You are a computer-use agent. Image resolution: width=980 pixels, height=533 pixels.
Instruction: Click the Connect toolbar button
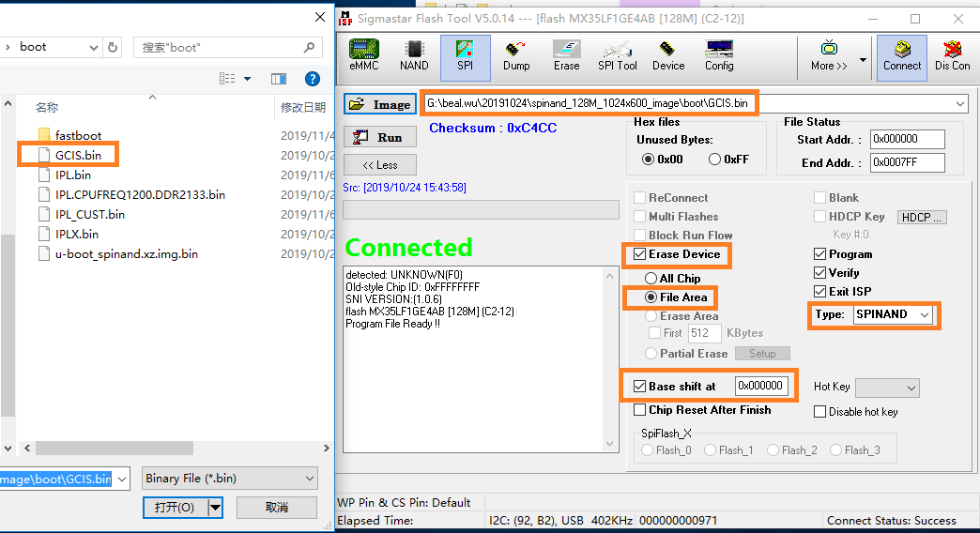point(902,56)
